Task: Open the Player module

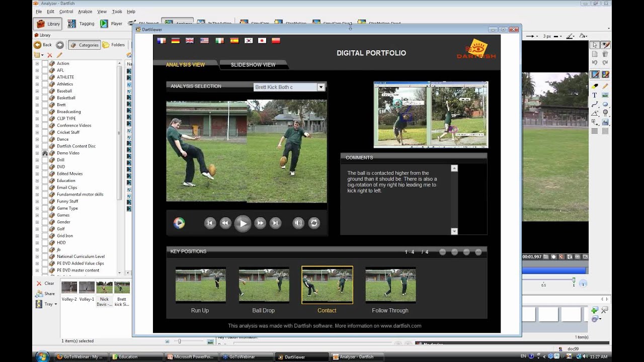Action: (x=111, y=24)
